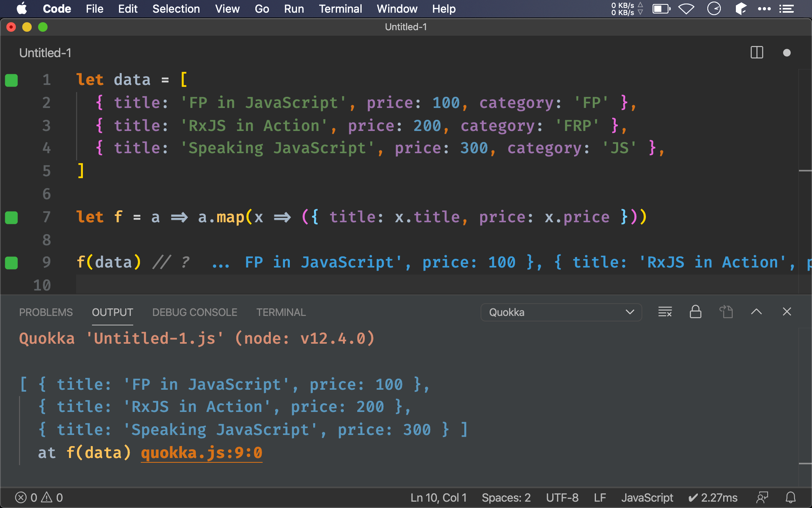
Task: Clear the output panel with the list-x icon
Action: tap(665, 312)
